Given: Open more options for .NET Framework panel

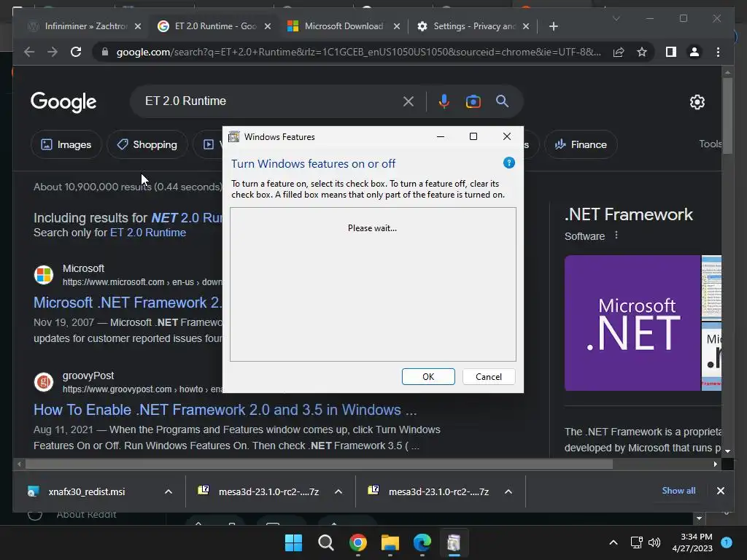Looking at the screenshot, I should click(x=616, y=236).
